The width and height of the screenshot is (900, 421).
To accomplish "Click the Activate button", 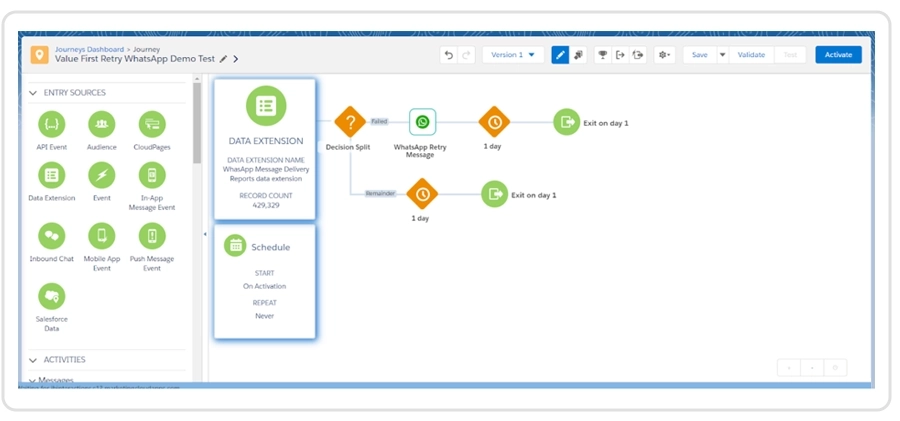I will (837, 55).
